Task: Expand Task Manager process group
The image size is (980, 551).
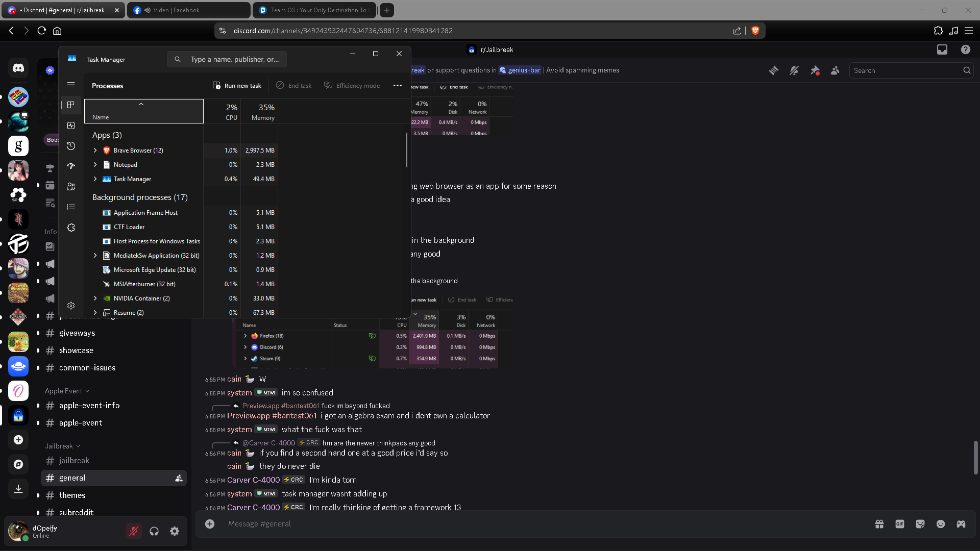Action: point(95,179)
